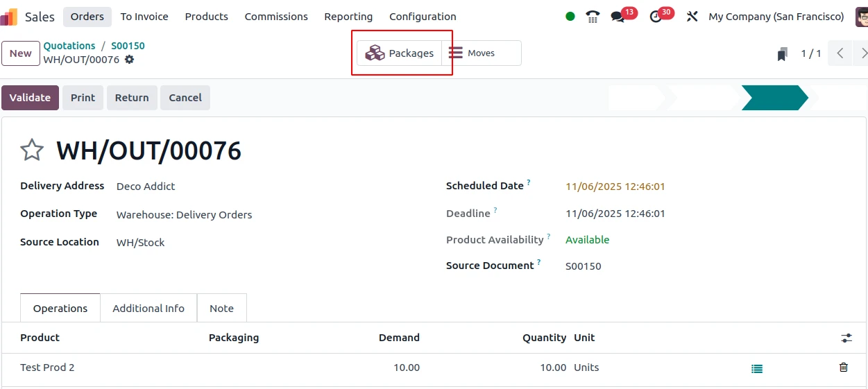This screenshot has width=868, height=389.
Task: Click the Sales app logo icon
Action: coord(10,17)
